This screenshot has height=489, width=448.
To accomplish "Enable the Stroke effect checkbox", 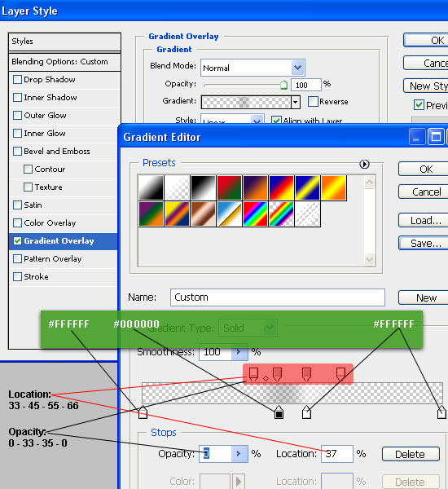I will (x=17, y=276).
